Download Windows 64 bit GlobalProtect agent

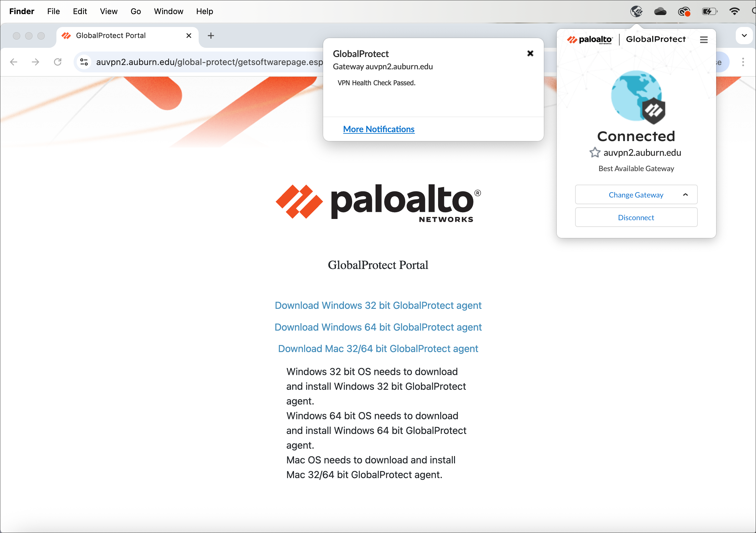coord(378,327)
